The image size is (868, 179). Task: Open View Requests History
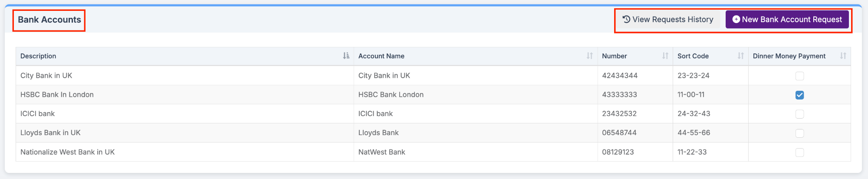point(668,20)
